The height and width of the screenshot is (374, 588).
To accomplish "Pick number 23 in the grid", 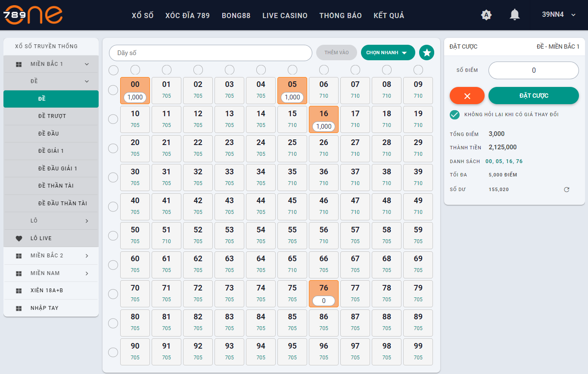I will pyautogui.click(x=230, y=148).
